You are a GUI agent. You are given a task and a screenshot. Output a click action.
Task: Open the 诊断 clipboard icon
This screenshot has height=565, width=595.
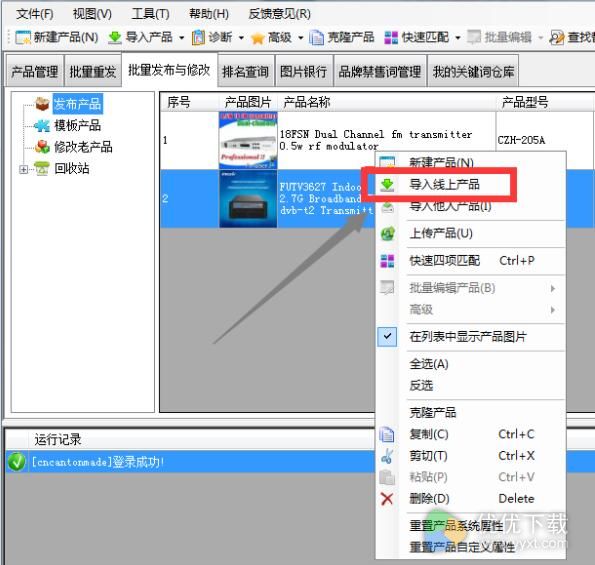[198, 37]
